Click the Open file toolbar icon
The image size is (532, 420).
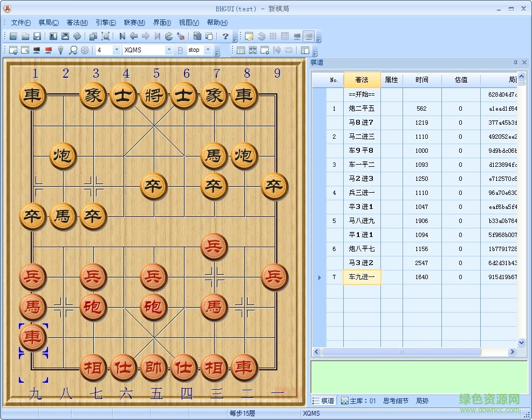coord(25,36)
